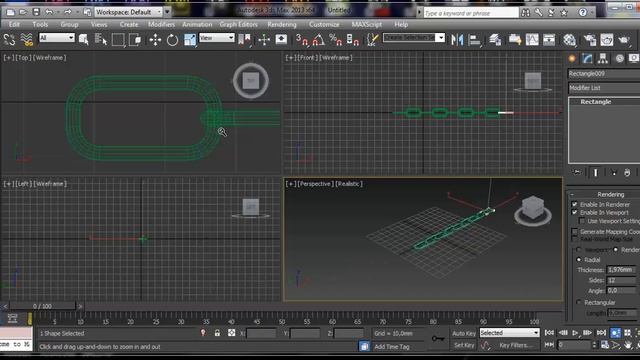Open the reference coordinate View dropdown
The height and width of the screenshot is (360, 640).
point(217,38)
